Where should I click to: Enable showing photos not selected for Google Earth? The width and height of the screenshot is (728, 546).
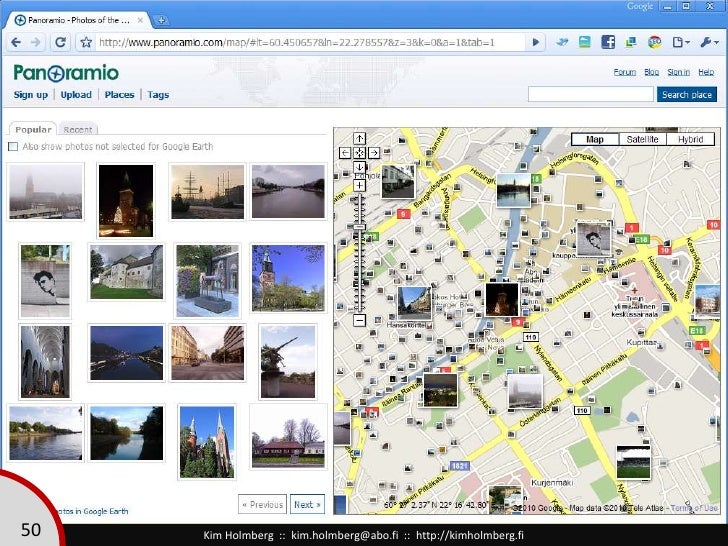coord(13,147)
